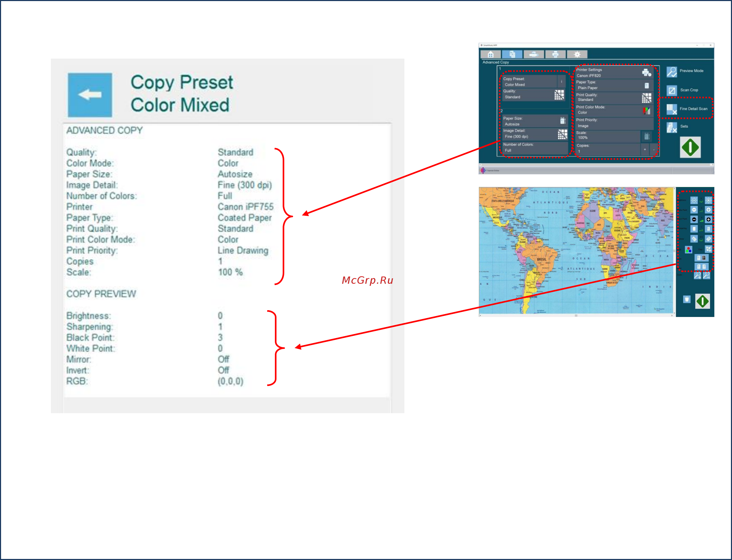The image size is (732, 560).
Task: Open the Home tab in SmartWorks MFP
Action: pyautogui.click(x=491, y=54)
